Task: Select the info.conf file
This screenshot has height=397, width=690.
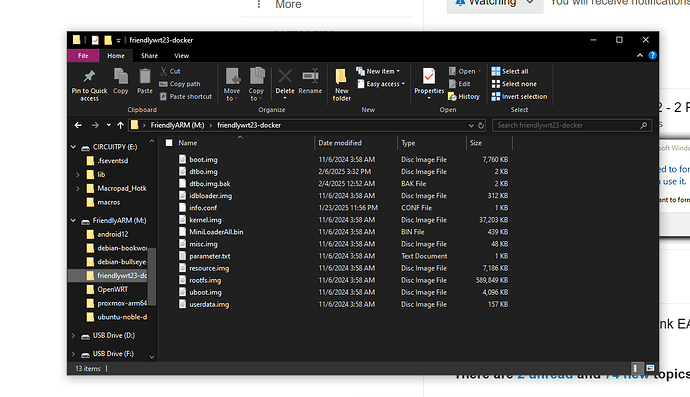Action: pos(198,208)
